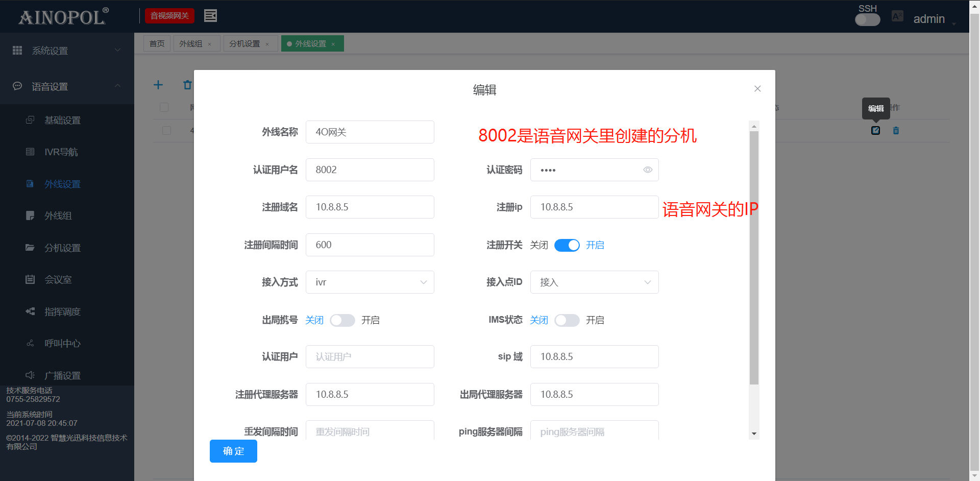Image resolution: width=980 pixels, height=481 pixels.
Task: Toggle the SSH switch
Action: point(867,20)
